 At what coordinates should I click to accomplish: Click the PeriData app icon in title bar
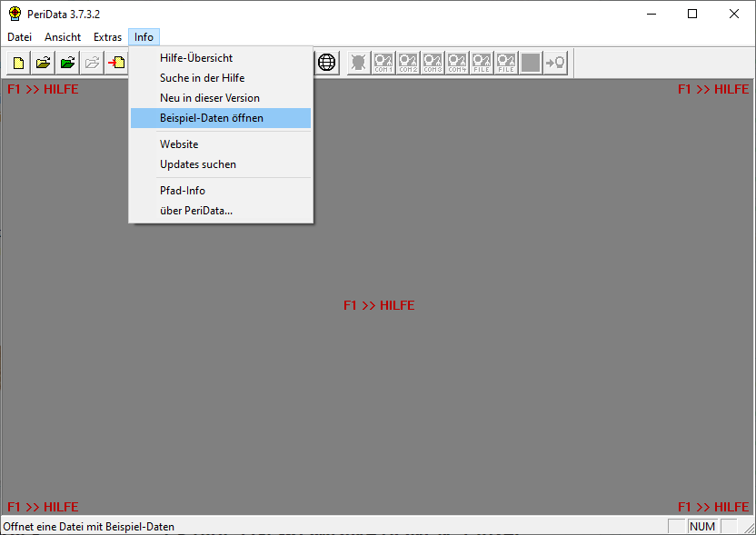point(15,14)
